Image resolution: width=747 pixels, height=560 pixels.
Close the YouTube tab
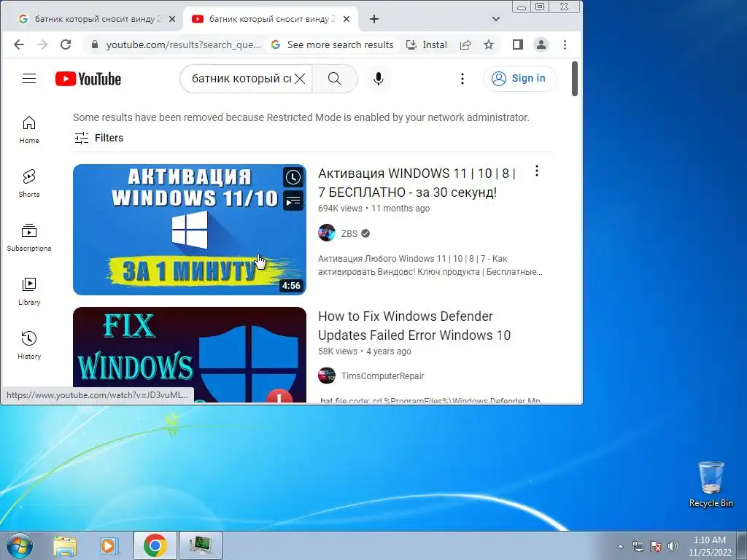tap(347, 19)
